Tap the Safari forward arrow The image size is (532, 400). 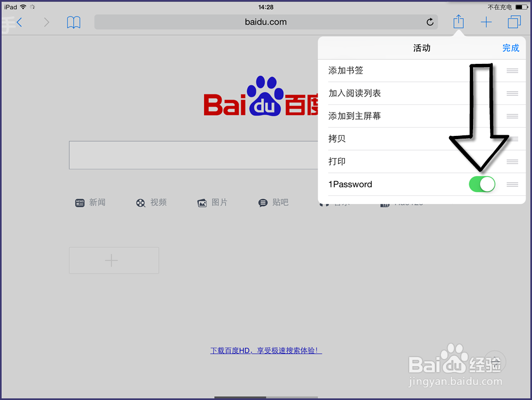46,22
